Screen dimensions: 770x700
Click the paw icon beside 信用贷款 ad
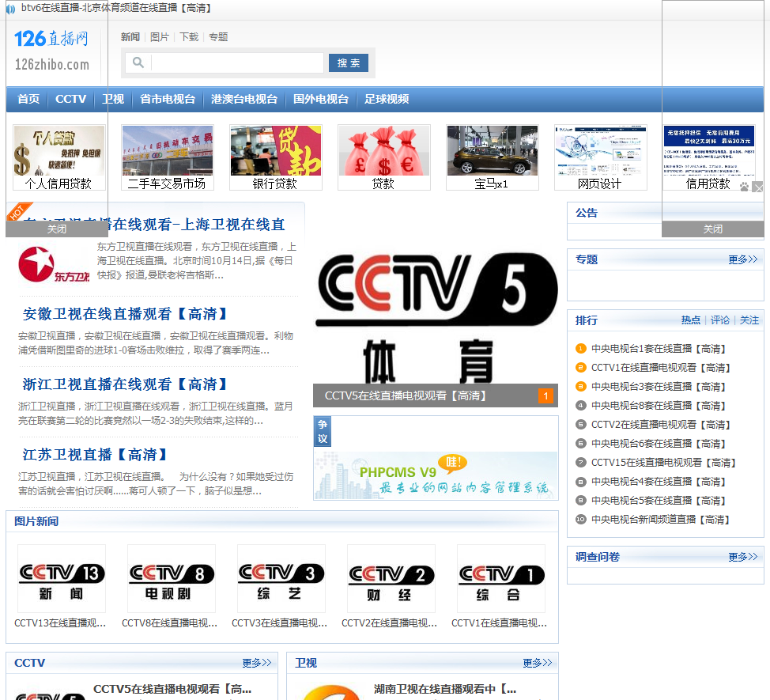(745, 187)
